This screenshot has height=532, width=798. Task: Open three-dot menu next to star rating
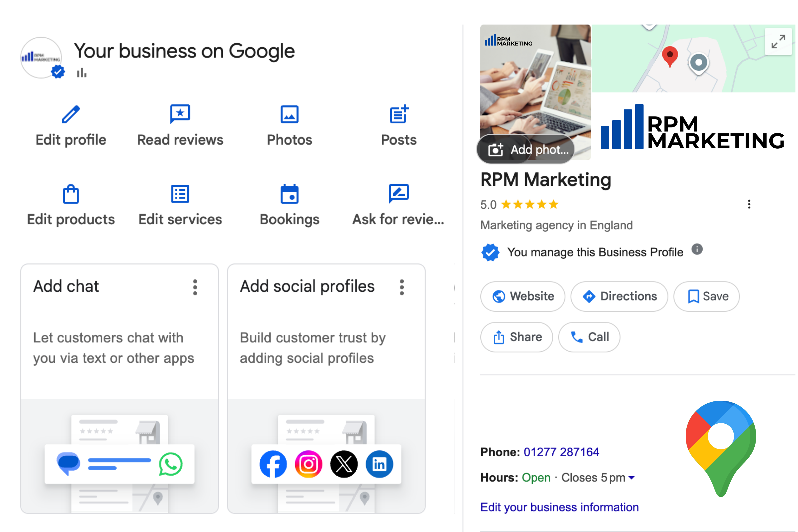pos(749,204)
